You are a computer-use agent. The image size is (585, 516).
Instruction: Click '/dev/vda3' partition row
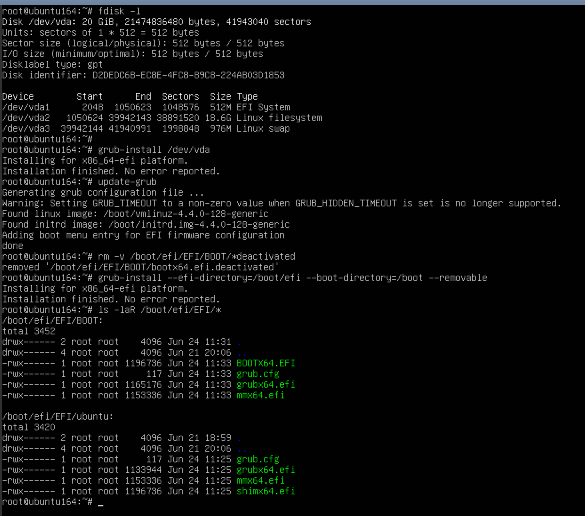point(146,129)
